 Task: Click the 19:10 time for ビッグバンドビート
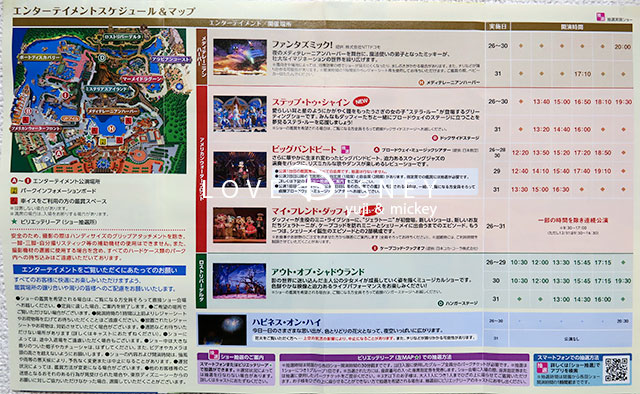click(602, 171)
